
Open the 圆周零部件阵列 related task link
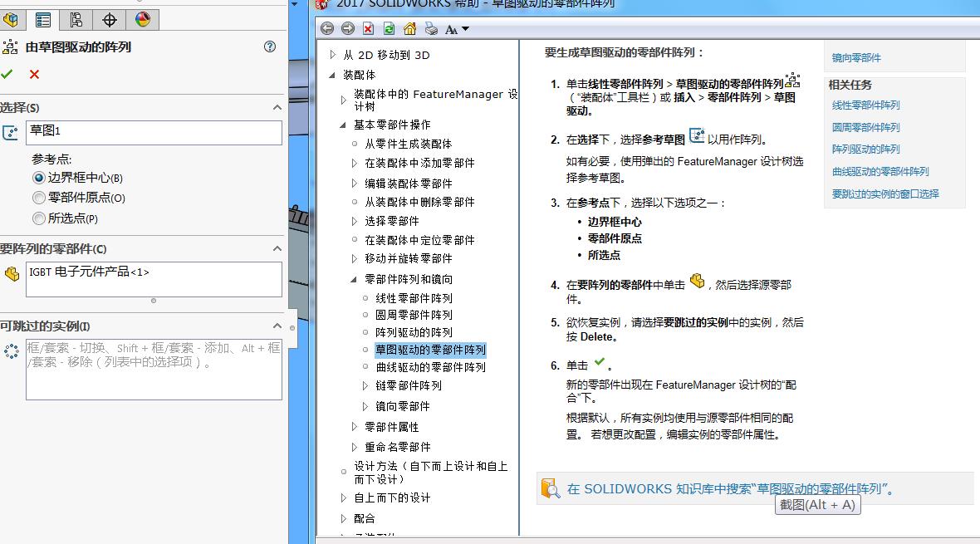coord(865,127)
